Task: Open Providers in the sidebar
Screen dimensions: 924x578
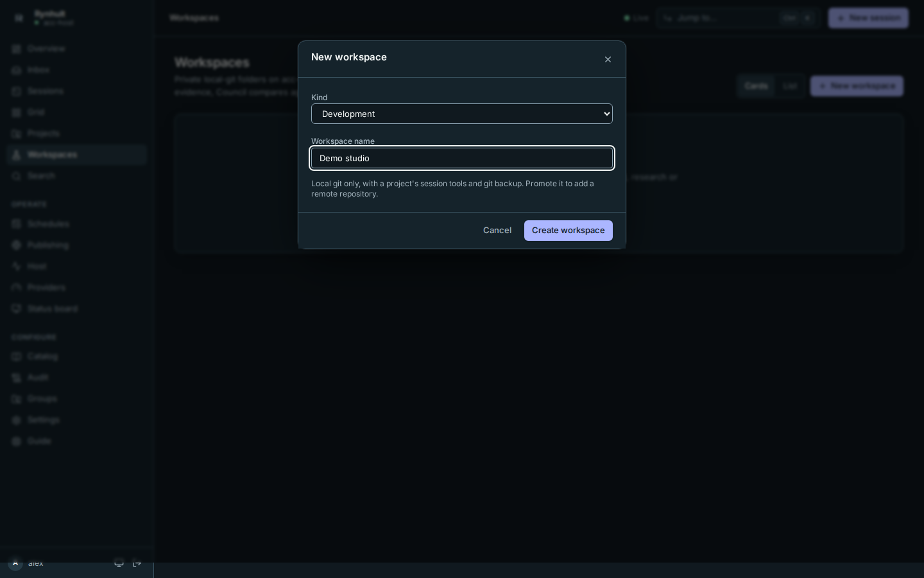Action: click(77, 288)
